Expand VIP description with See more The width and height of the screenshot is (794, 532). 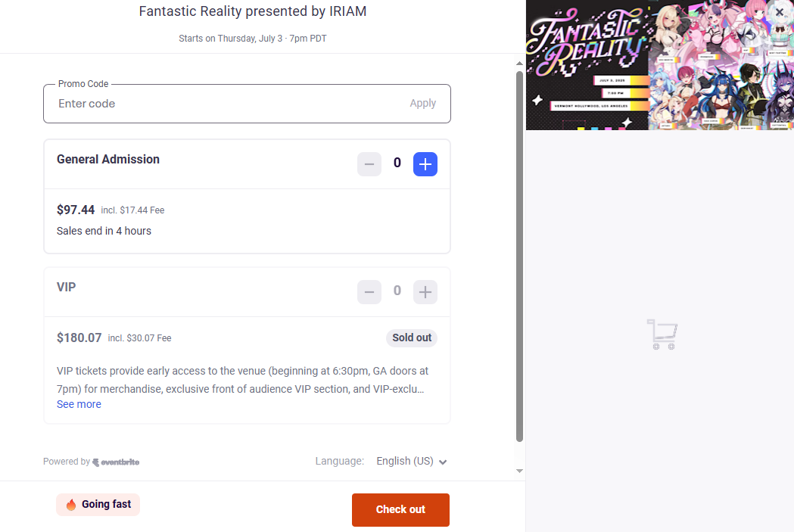pyautogui.click(x=79, y=404)
